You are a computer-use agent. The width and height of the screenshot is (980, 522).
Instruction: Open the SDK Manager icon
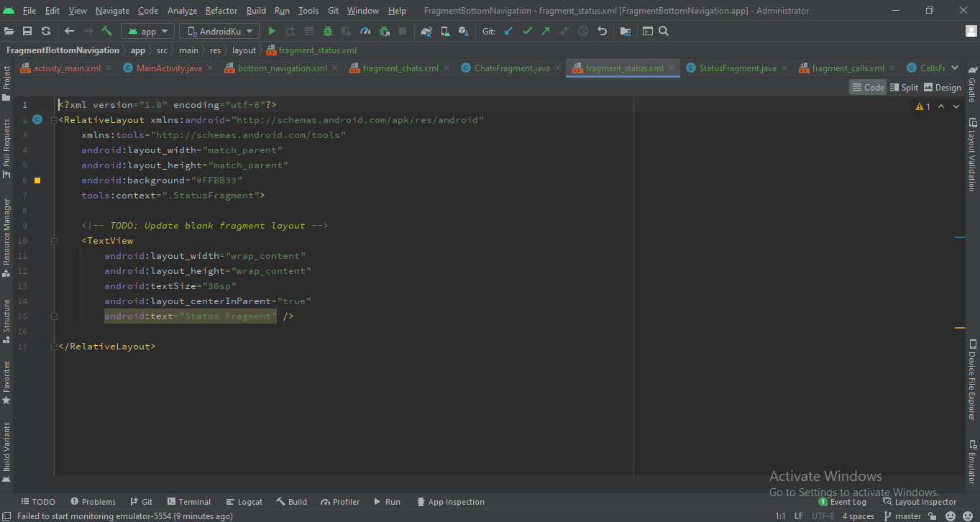tap(464, 31)
